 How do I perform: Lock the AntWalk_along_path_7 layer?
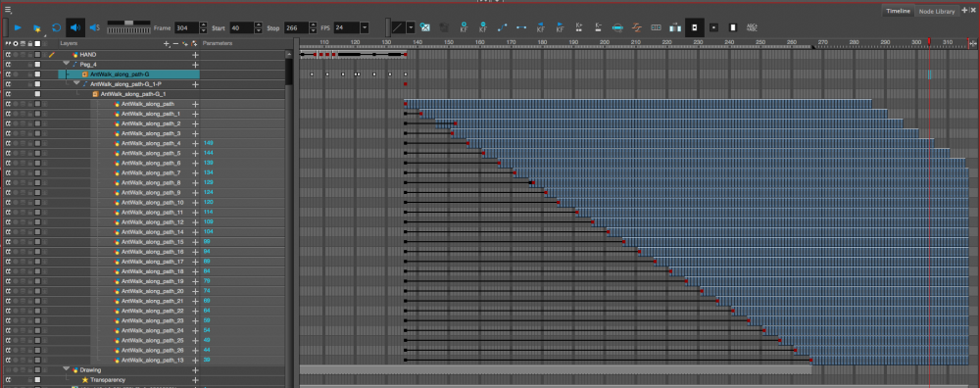click(30, 172)
